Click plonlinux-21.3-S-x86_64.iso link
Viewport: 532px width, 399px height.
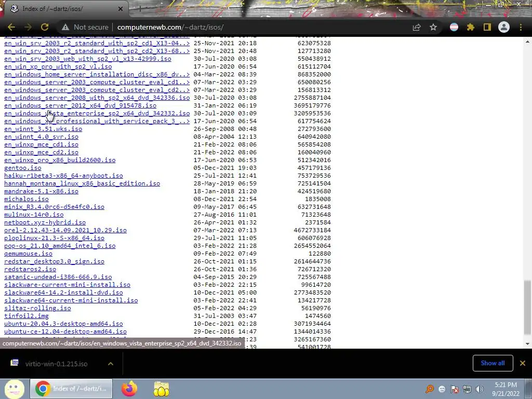54,238
